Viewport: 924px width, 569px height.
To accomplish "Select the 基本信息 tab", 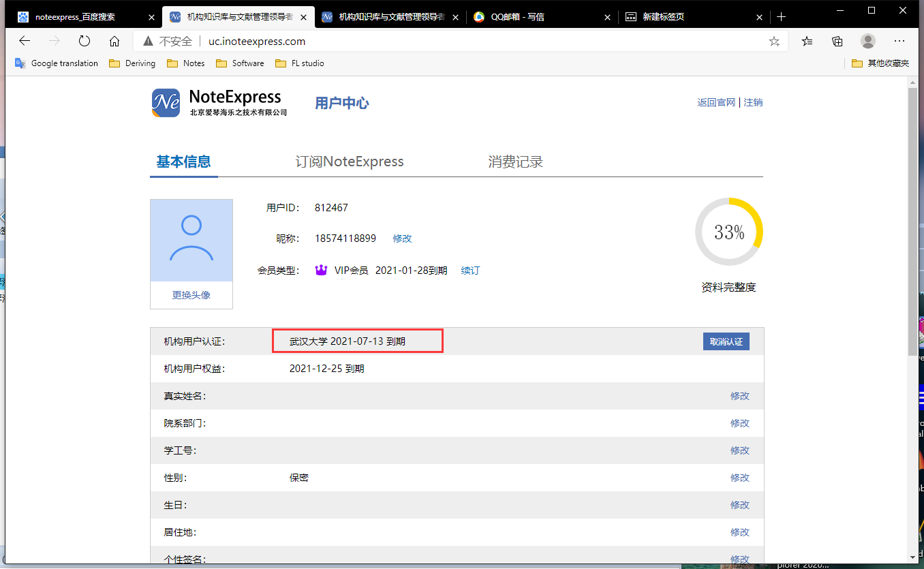I will pos(184,162).
